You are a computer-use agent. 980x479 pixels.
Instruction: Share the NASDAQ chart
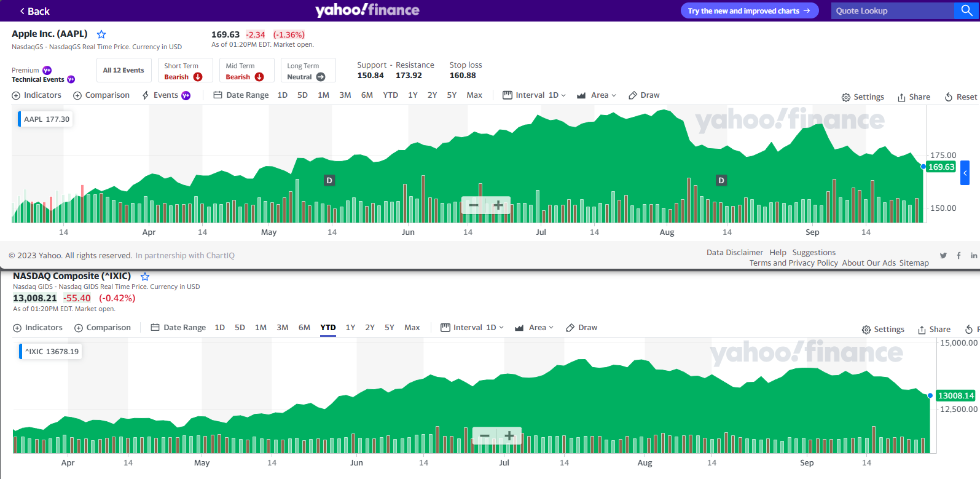(x=935, y=330)
